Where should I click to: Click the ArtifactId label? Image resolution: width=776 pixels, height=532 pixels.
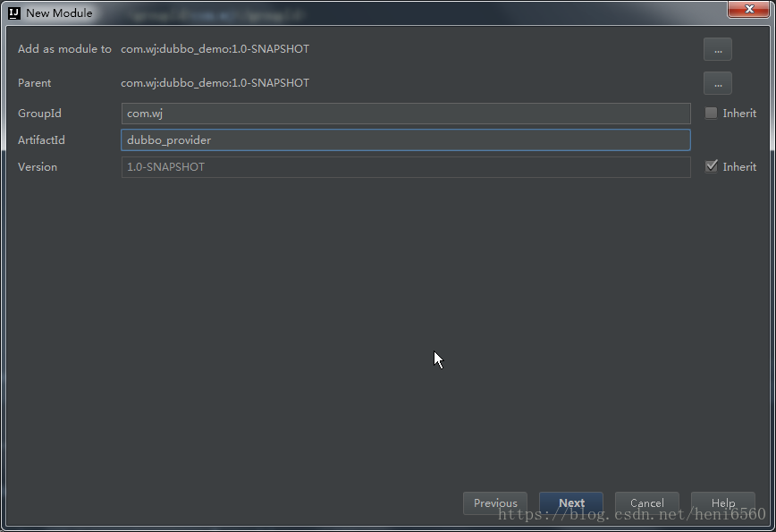41,140
